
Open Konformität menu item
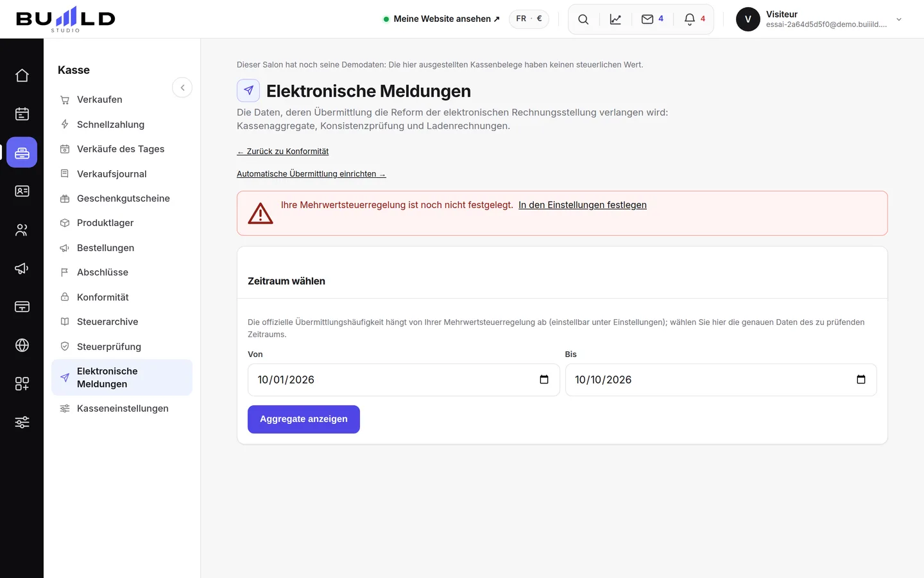click(122, 297)
